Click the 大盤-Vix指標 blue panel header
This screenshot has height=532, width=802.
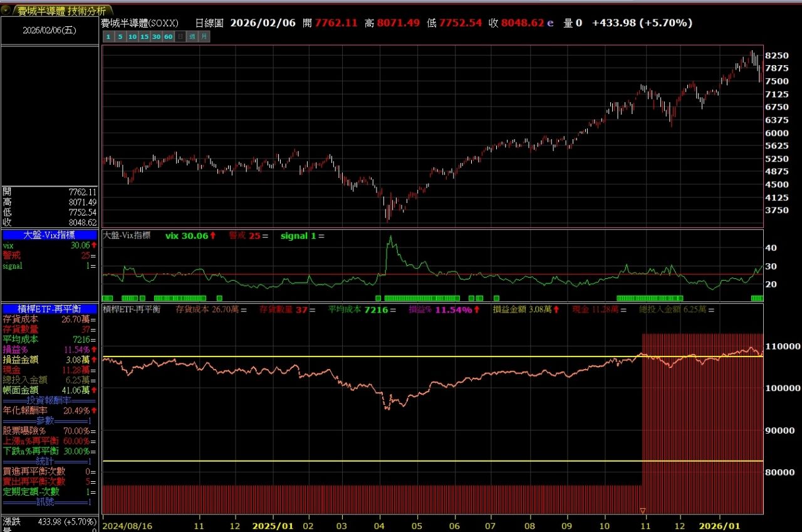[x=49, y=235]
